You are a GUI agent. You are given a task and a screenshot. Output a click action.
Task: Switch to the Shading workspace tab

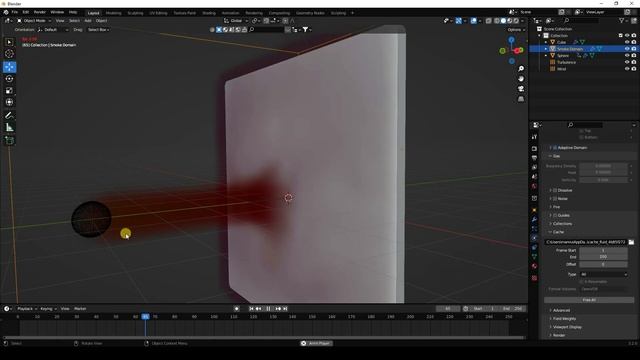(209, 13)
